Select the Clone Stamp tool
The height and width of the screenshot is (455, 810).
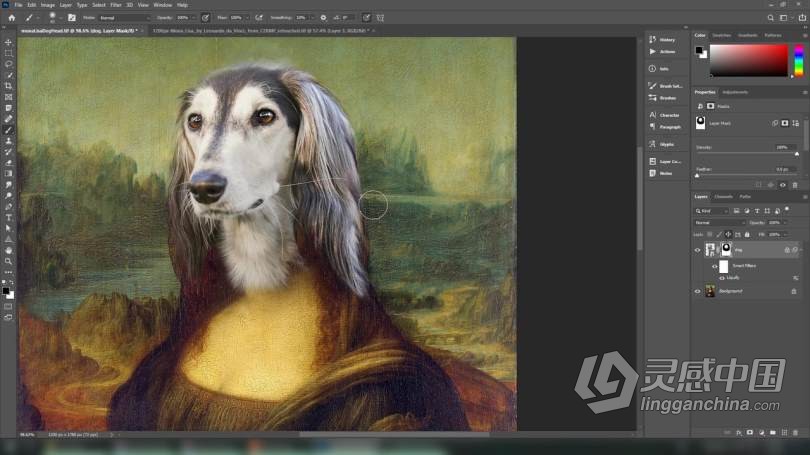coord(8,140)
